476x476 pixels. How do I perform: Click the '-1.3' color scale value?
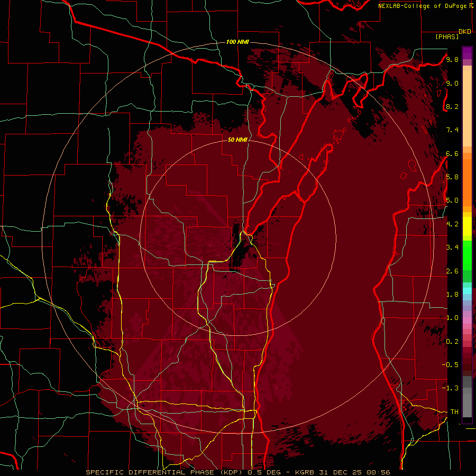(450, 388)
